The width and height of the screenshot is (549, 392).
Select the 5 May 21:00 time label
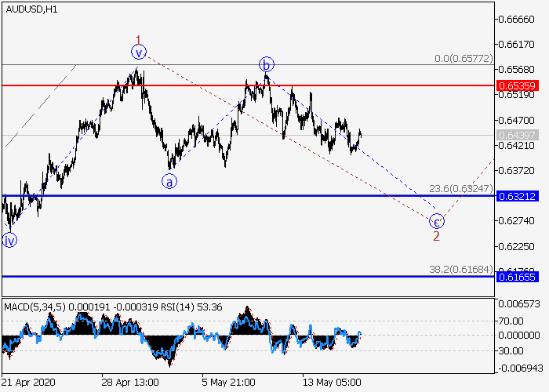click(229, 382)
